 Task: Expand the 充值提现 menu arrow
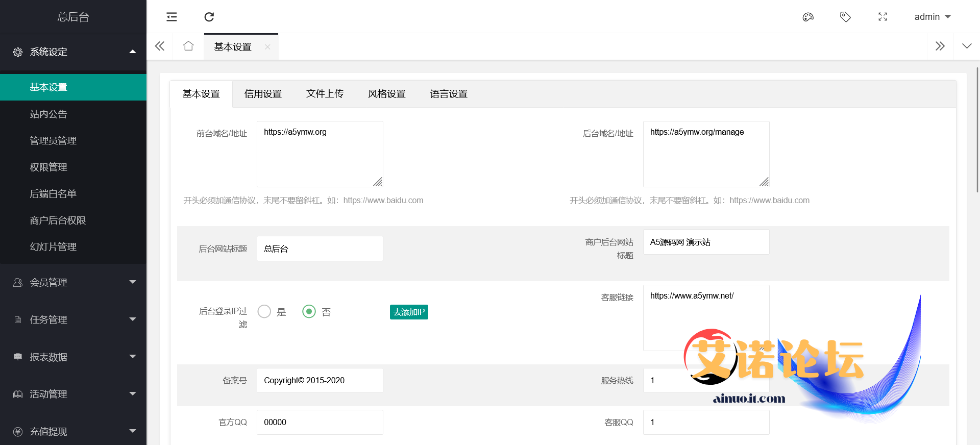coord(133,431)
